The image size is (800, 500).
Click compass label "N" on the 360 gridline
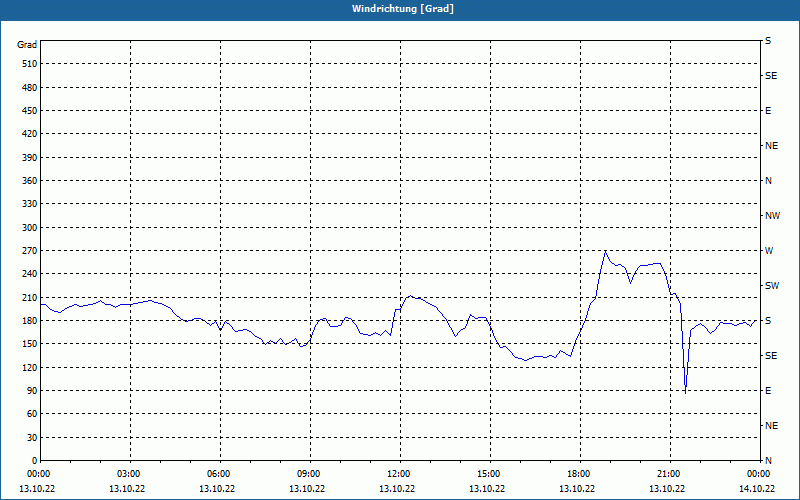click(768, 181)
